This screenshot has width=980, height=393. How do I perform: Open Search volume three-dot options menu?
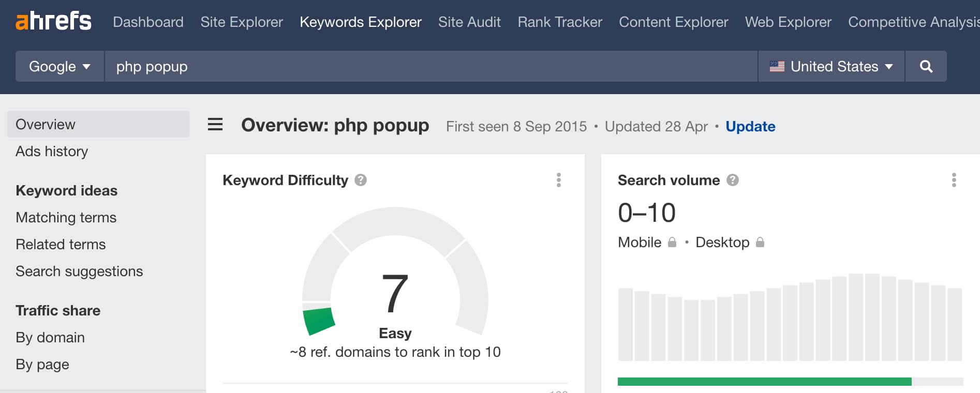(954, 180)
